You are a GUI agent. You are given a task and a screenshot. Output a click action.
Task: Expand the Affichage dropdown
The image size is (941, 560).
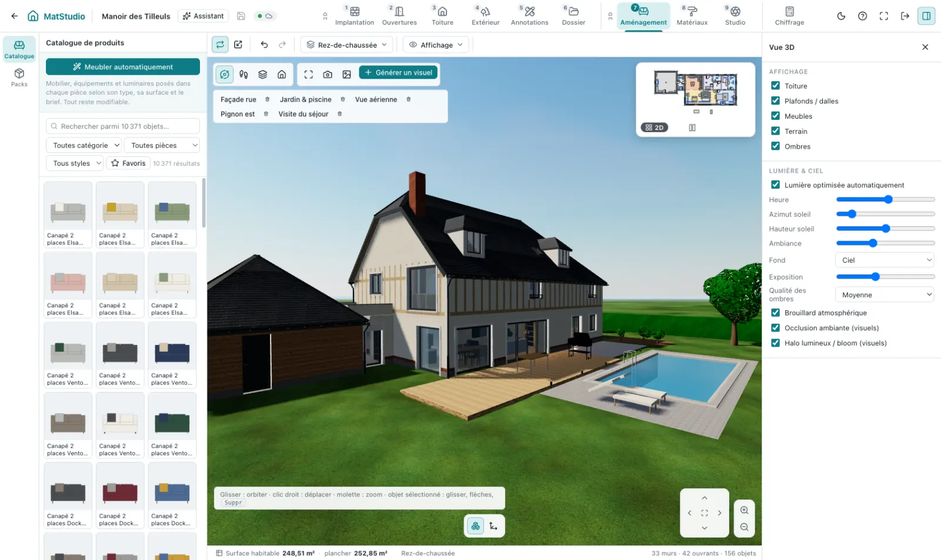(436, 45)
